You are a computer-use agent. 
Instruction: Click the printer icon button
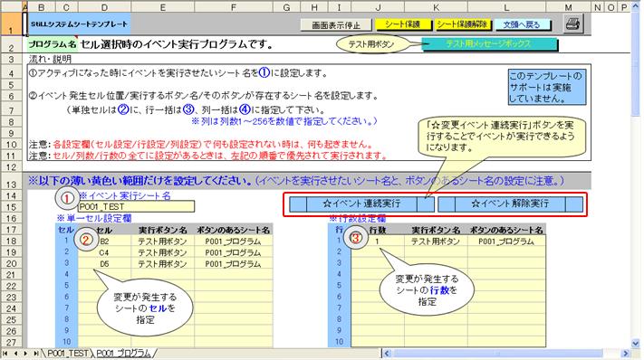click(x=573, y=24)
